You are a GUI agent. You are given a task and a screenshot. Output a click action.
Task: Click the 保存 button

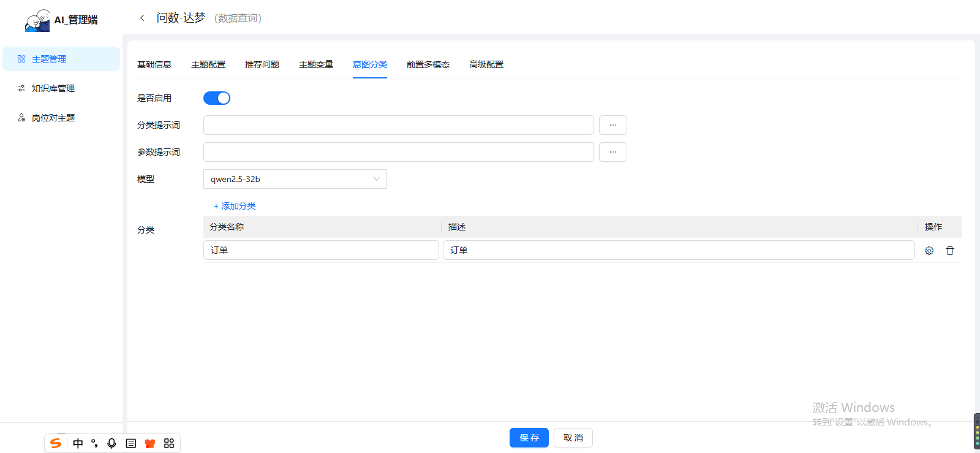(529, 438)
